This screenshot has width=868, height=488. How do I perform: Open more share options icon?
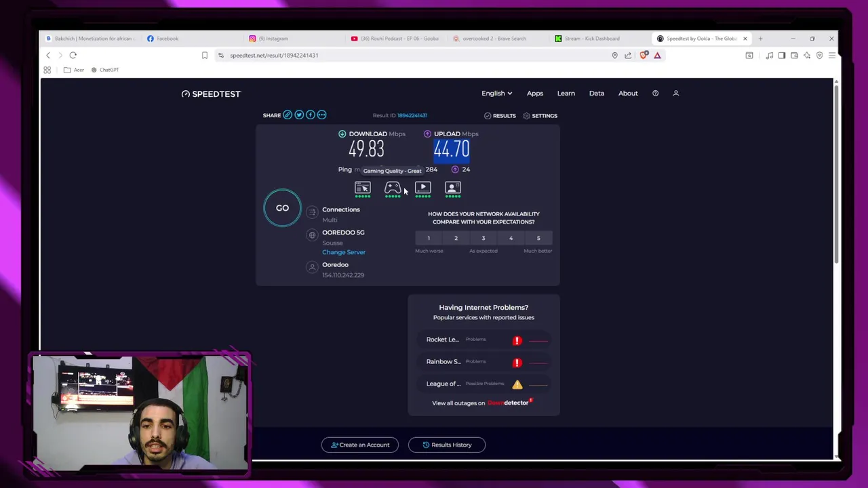coord(322,115)
